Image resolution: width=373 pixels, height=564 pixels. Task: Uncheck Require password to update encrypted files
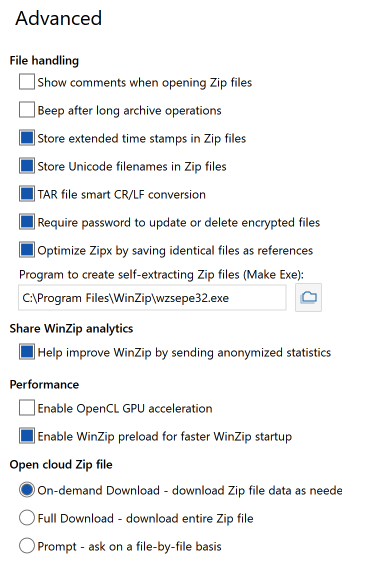[27, 222]
